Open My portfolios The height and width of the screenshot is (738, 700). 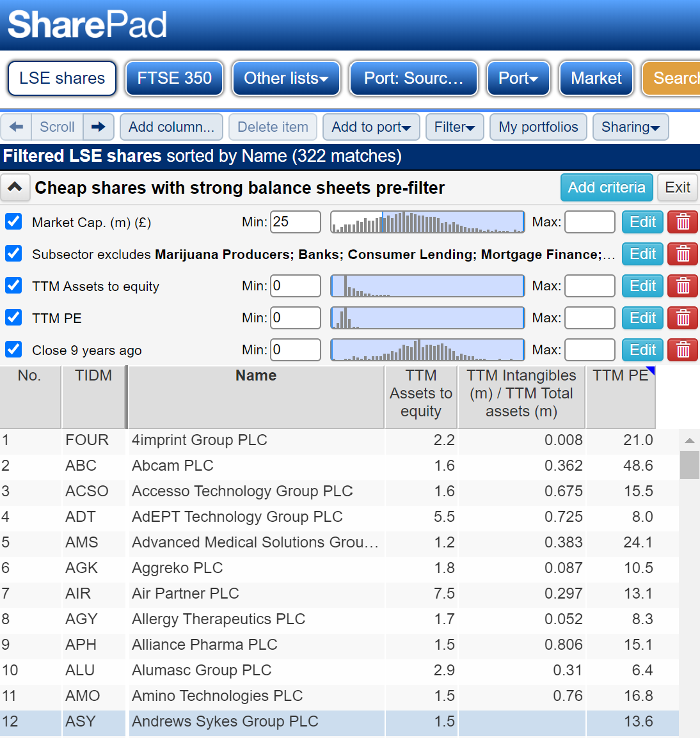point(538,127)
